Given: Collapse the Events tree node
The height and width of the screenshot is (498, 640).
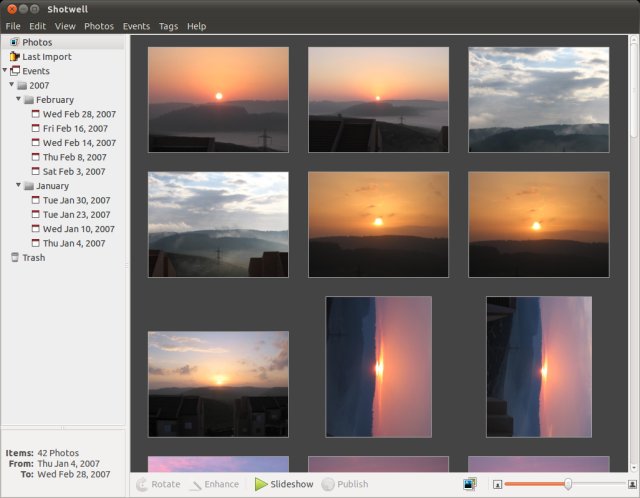Looking at the screenshot, I should tap(5, 71).
